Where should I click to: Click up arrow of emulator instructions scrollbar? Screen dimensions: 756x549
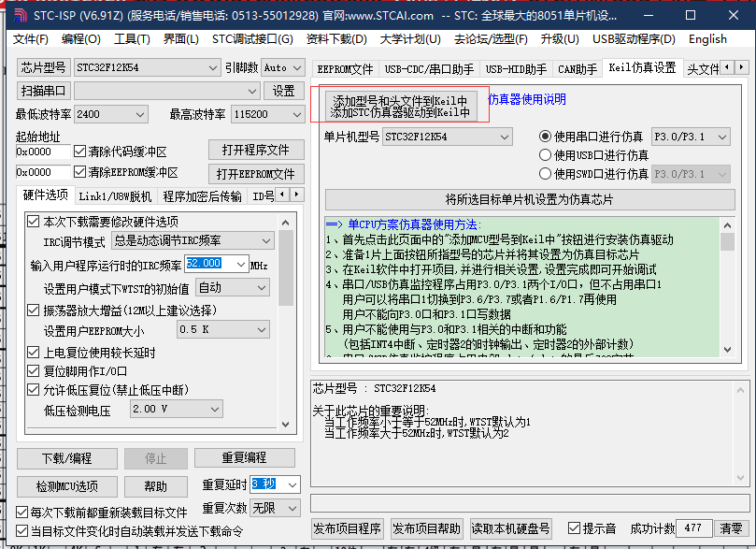pyautogui.click(x=728, y=225)
